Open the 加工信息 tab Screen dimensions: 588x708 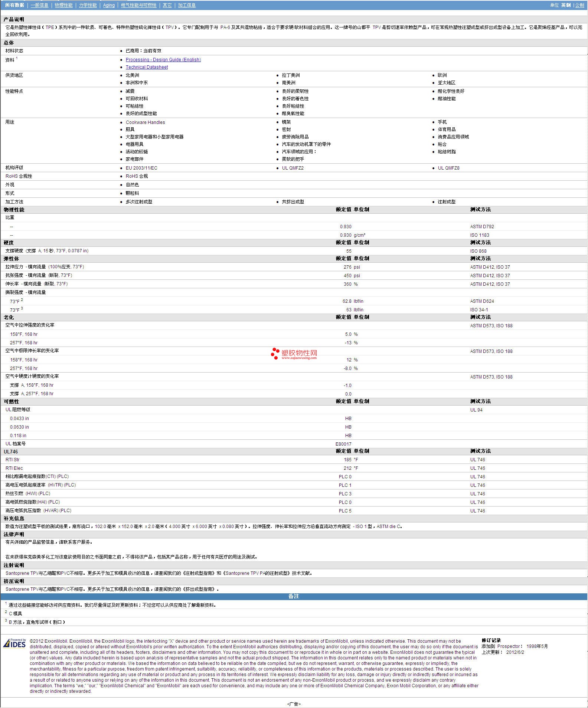coord(187,5)
